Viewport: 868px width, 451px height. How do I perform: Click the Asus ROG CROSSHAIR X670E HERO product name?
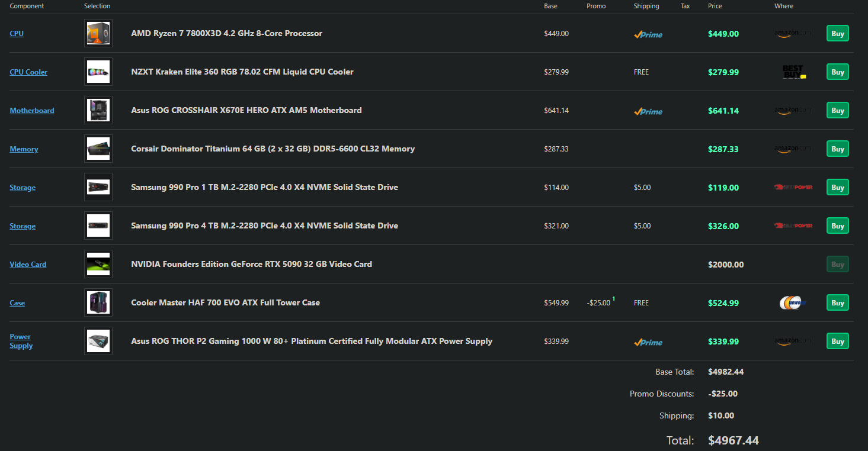click(246, 110)
